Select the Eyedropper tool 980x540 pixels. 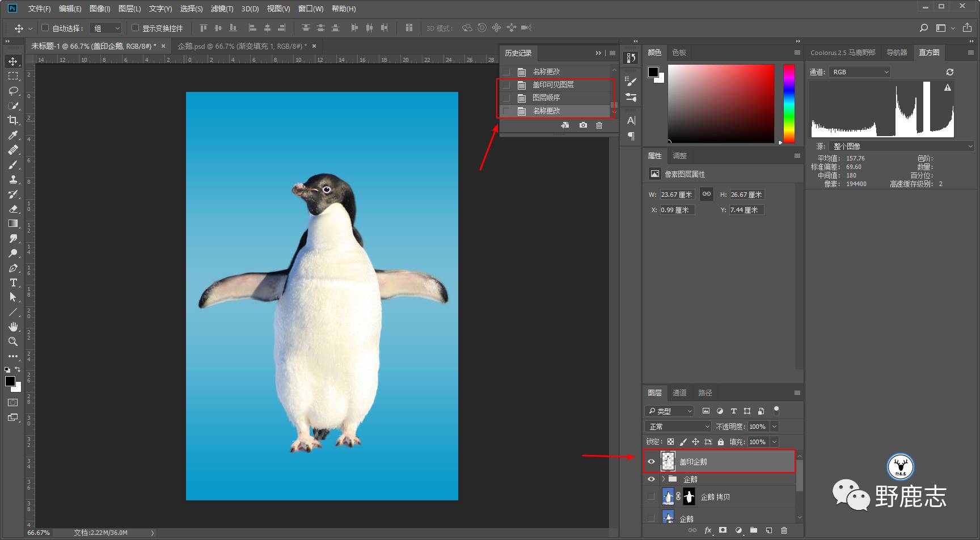(x=13, y=135)
